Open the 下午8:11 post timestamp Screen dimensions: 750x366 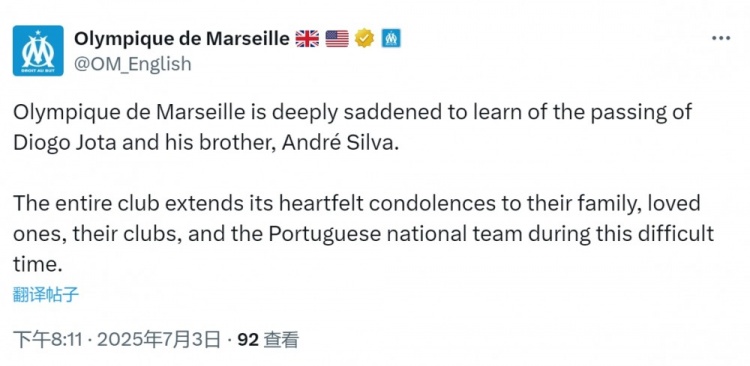[x=48, y=340]
